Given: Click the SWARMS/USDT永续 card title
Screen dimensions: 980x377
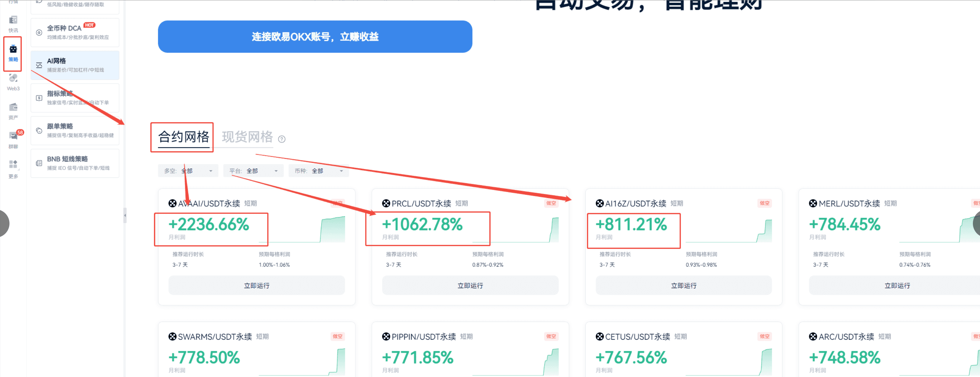Looking at the screenshot, I should (215, 337).
